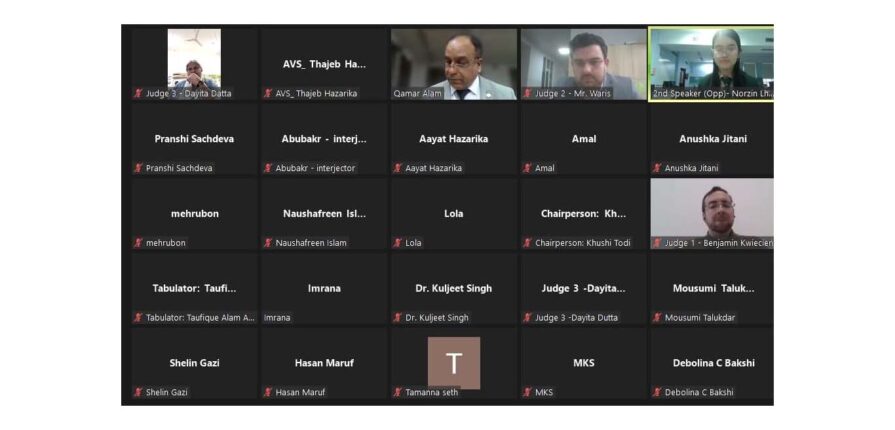
Task: Click Tamanna seth's T avatar tile
Action: [x=454, y=363]
